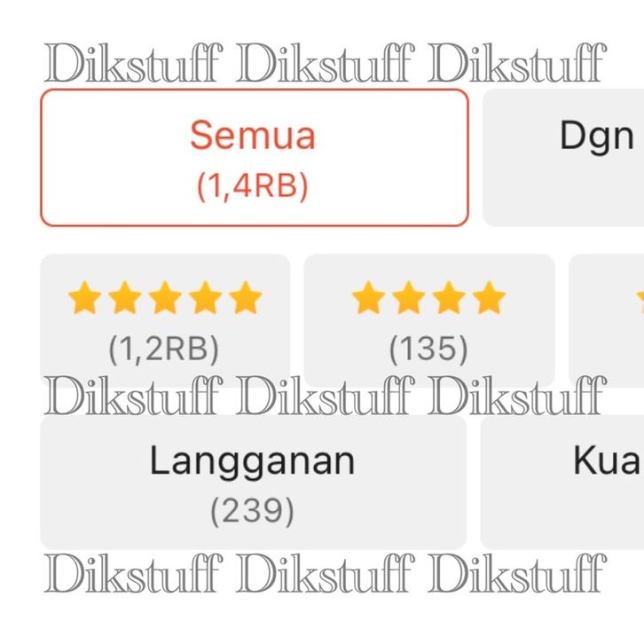Screen dimensions: 644x644
Task: Click the cut-off star at right edge
Action: (640, 299)
